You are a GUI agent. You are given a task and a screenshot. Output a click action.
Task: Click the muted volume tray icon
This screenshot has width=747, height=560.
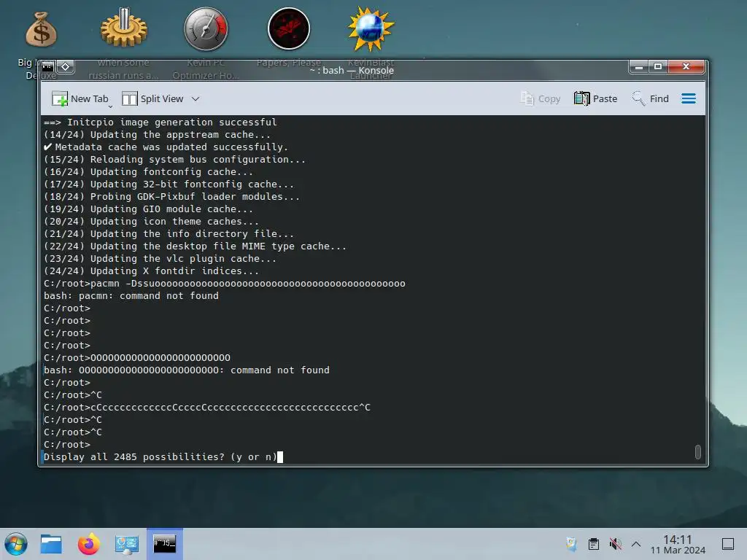616,544
